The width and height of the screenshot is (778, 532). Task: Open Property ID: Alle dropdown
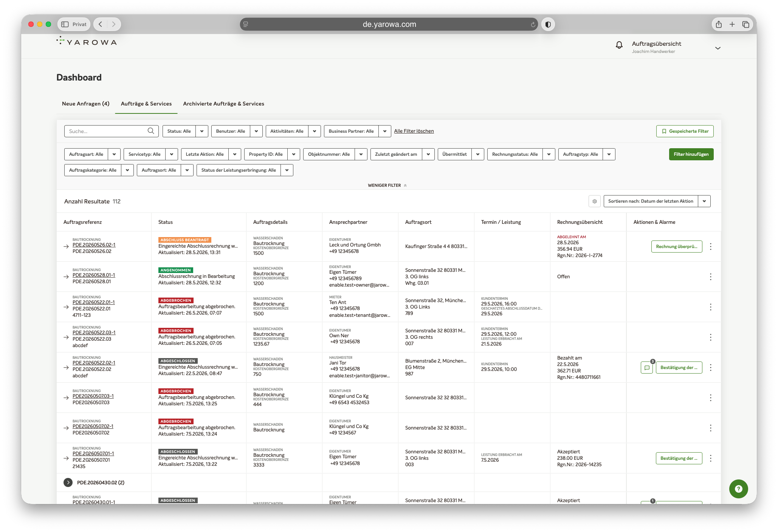point(272,154)
